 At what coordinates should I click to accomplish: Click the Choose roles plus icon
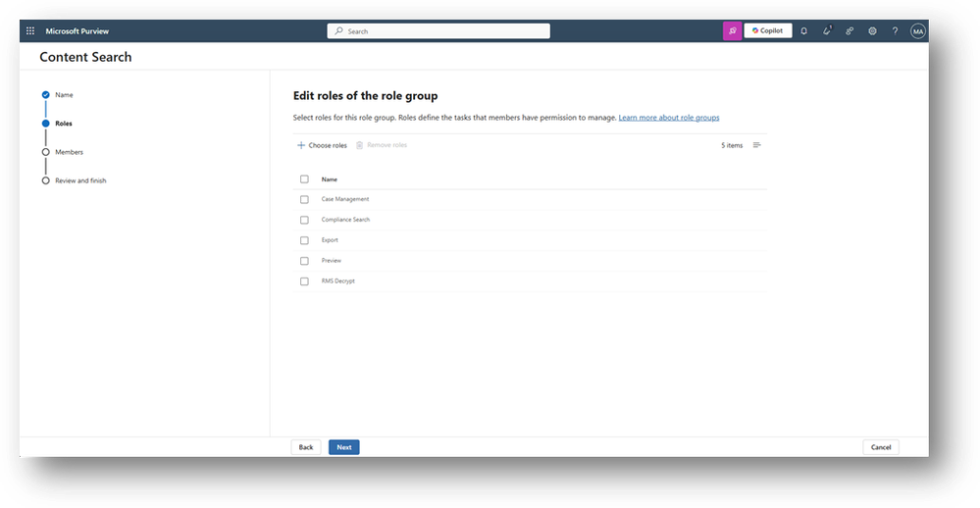pos(301,145)
